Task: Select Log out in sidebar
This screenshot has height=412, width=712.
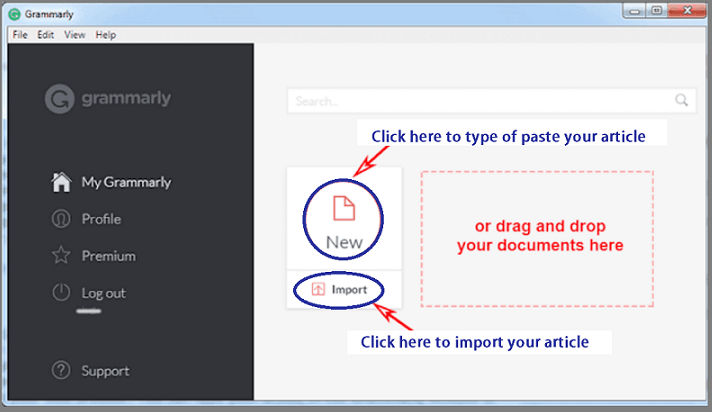Action: pyautogui.click(x=104, y=293)
